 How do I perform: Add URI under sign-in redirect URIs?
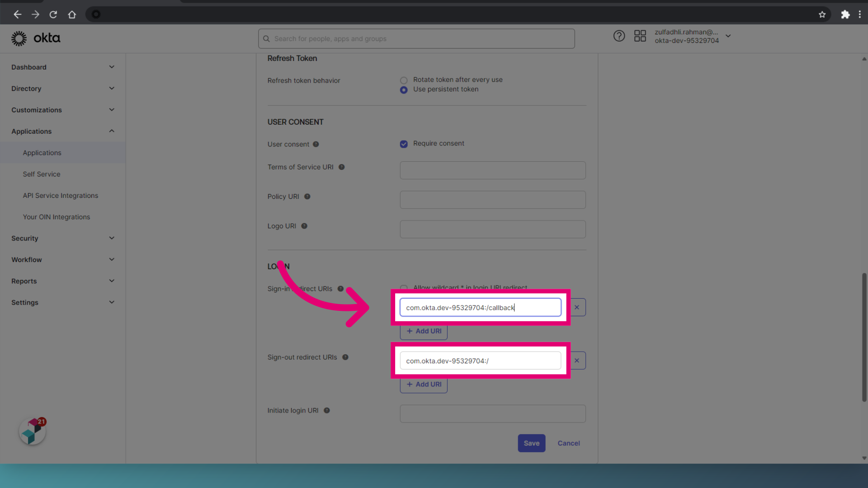[x=424, y=331]
